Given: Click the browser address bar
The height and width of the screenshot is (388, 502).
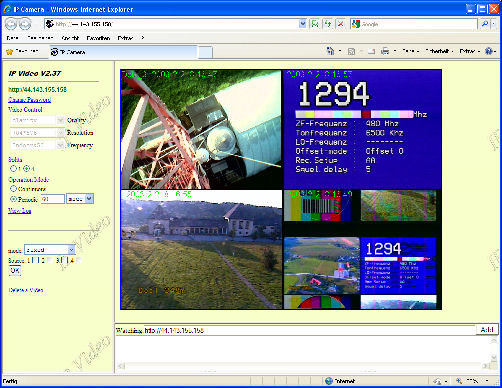Looking at the screenshot, I should coord(171,24).
